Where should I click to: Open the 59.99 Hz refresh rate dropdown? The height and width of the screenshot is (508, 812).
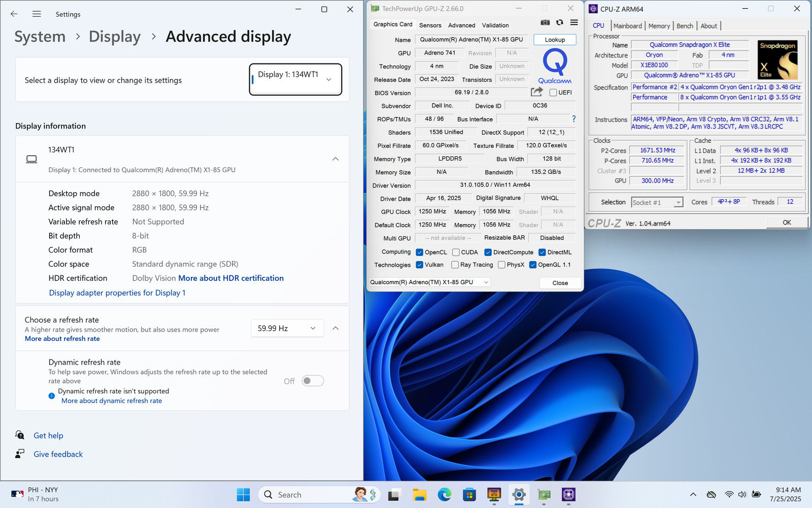[x=287, y=328]
